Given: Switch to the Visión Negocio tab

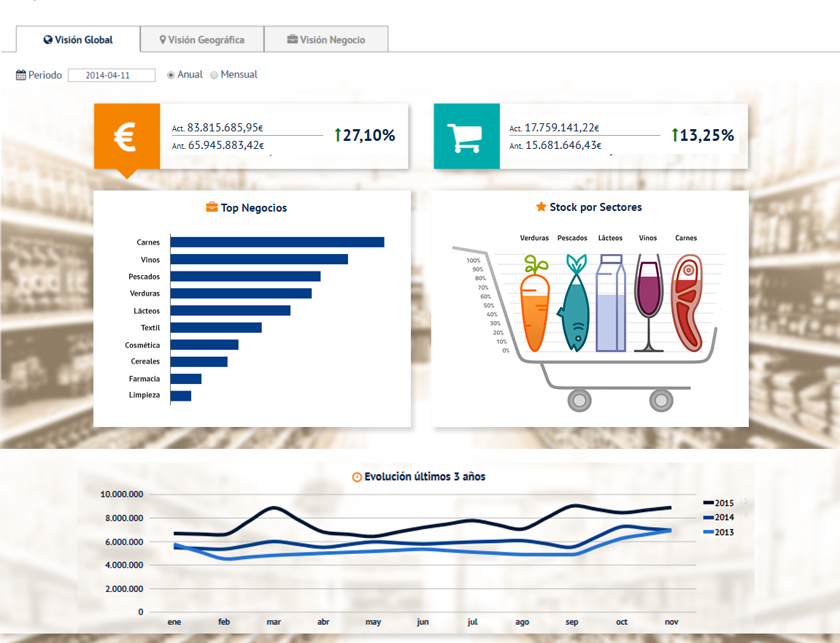Looking at the screenshot, I should [x=326, y=39].
